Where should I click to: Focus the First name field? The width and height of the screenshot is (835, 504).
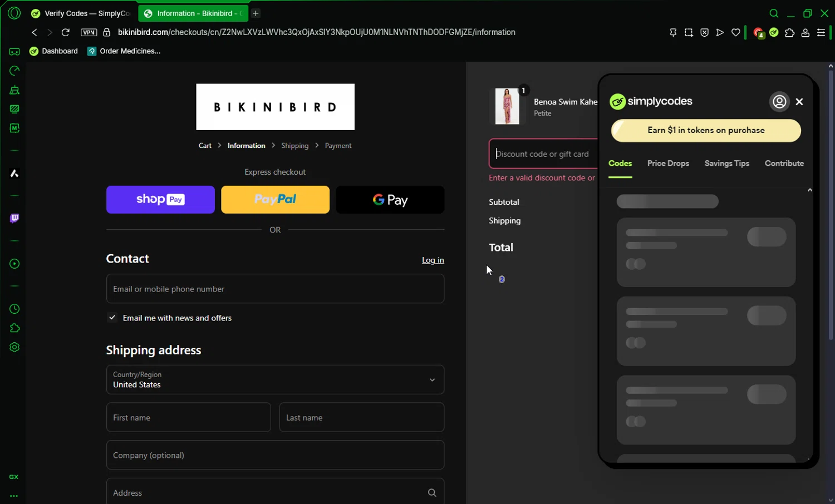[188, 417]
